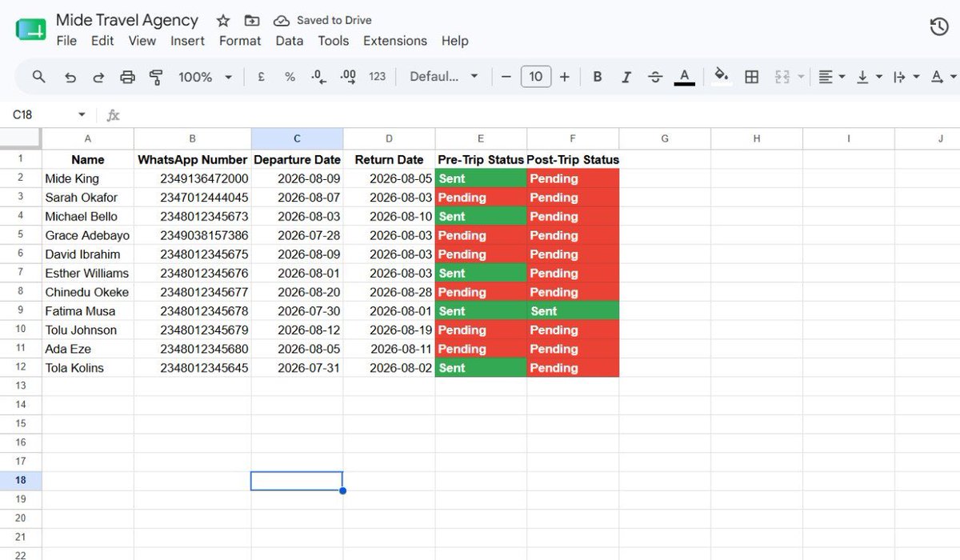Image resolution: width=960 pixels, height=560 pixels.
Task: Open the search menus magnifier
Action: (x=38, y=77)
